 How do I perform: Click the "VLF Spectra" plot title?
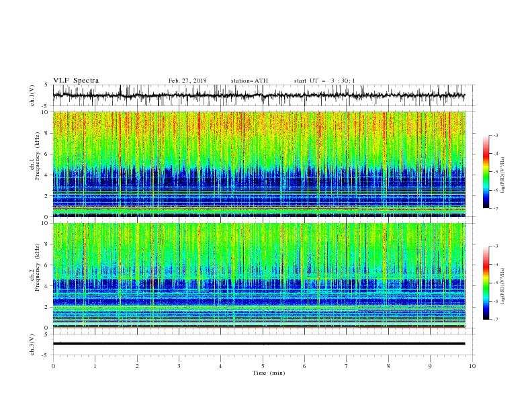tap(76, 81)
